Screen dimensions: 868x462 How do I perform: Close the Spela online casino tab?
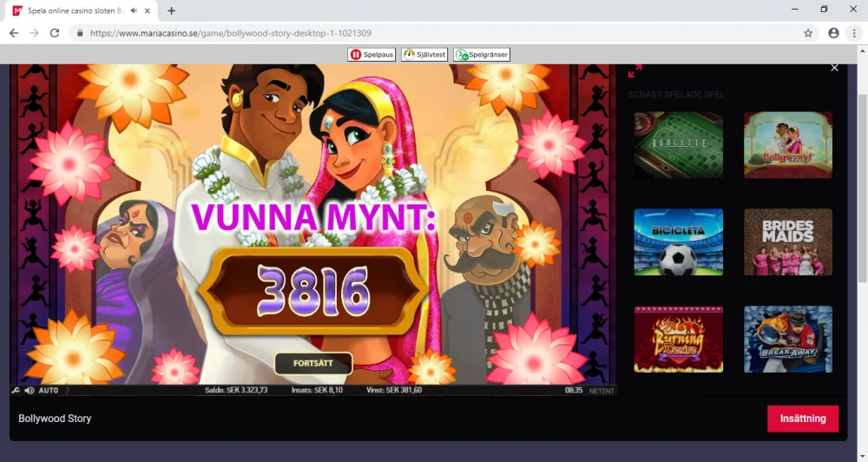pos(148,10)
